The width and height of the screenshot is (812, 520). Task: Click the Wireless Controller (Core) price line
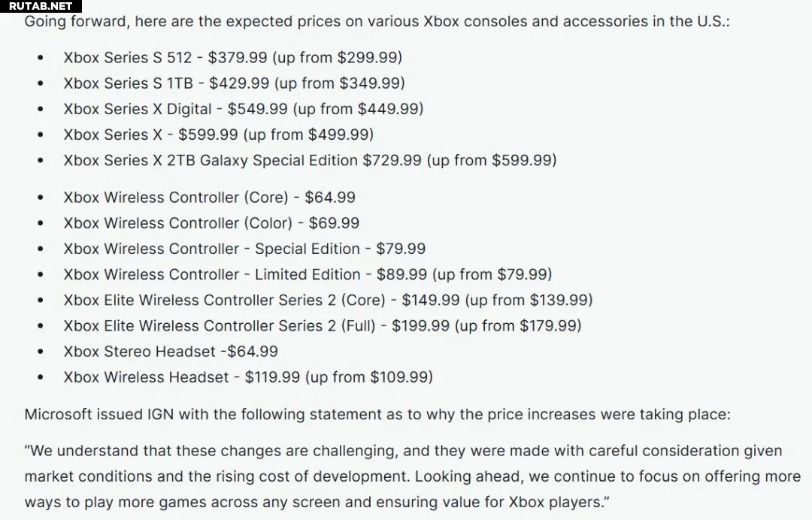[x=209, y=198]
